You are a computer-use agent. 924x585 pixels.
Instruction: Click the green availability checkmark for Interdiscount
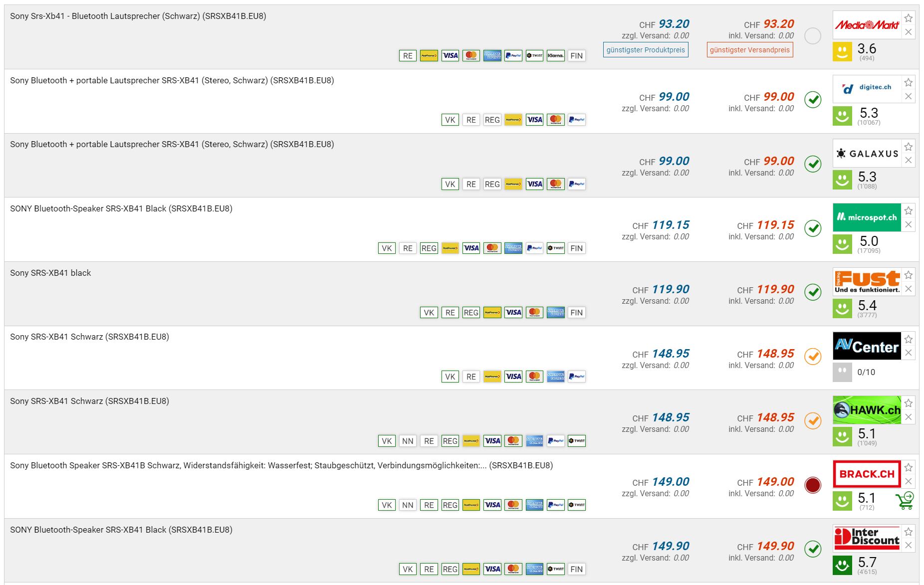click(x=813, y=549)
